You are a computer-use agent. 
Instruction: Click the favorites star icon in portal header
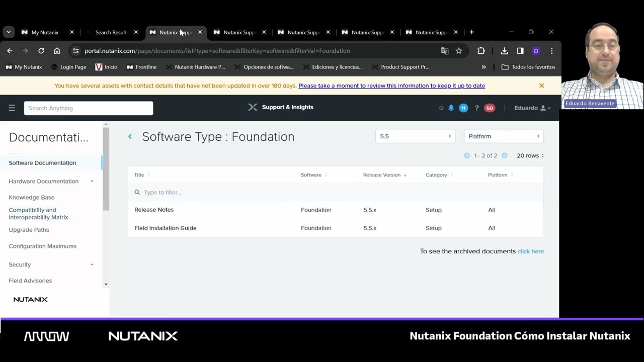coord(441,108)
